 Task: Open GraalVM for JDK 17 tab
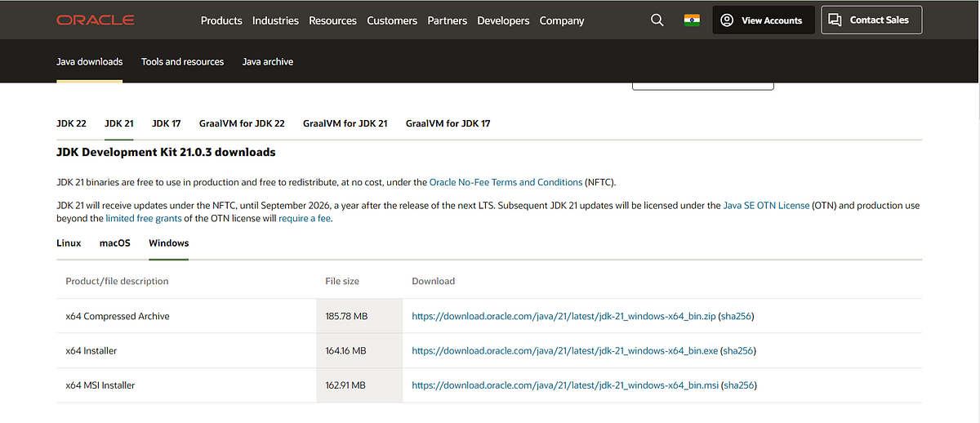448,124
